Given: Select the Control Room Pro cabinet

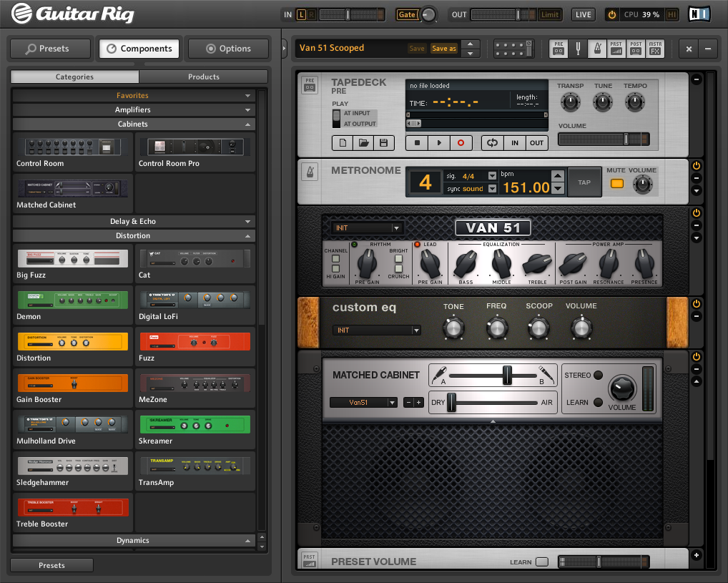Looking at the screenshot, I should pos(195,152).
